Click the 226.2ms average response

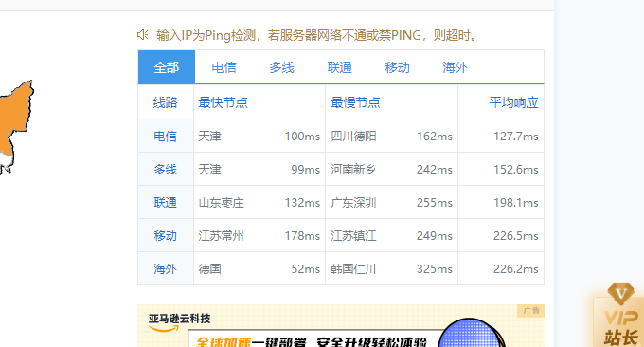pos(516,269)
